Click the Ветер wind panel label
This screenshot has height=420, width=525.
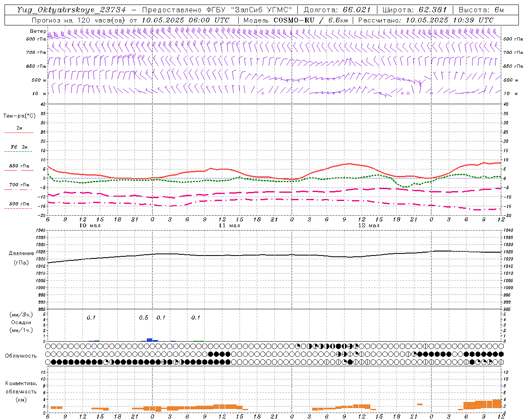38,31
